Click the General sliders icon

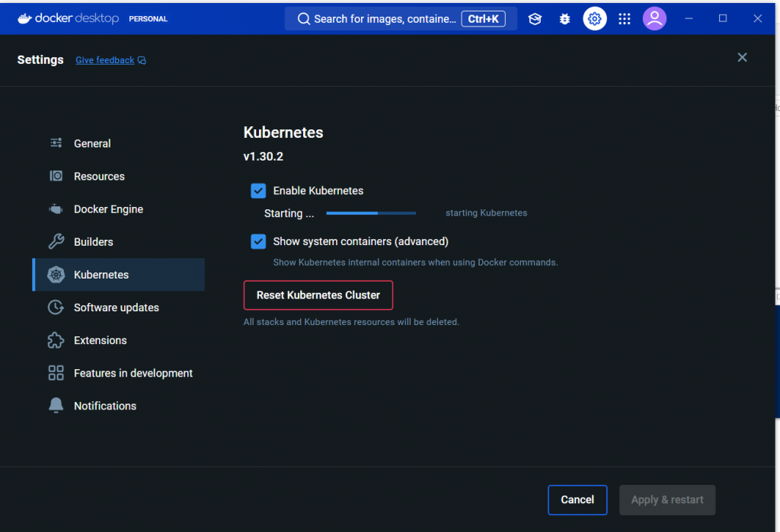(x=56, y=143)
